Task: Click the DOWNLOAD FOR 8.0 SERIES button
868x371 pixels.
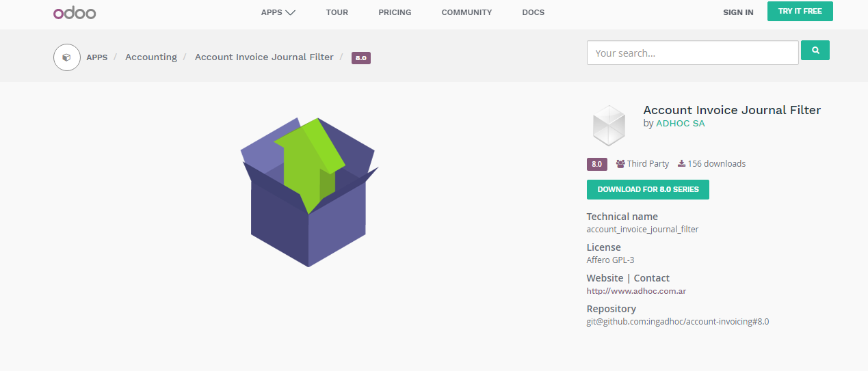Action: [x=648, y=189]
